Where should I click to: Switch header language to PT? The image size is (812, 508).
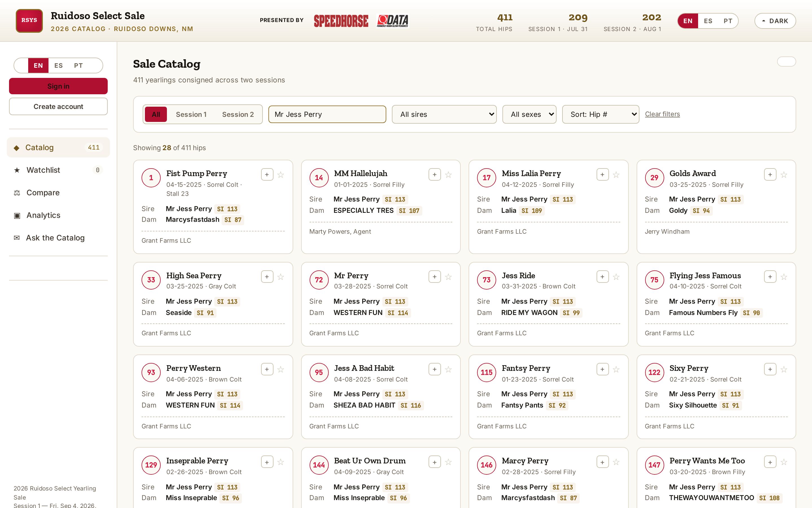click(728, 21)
